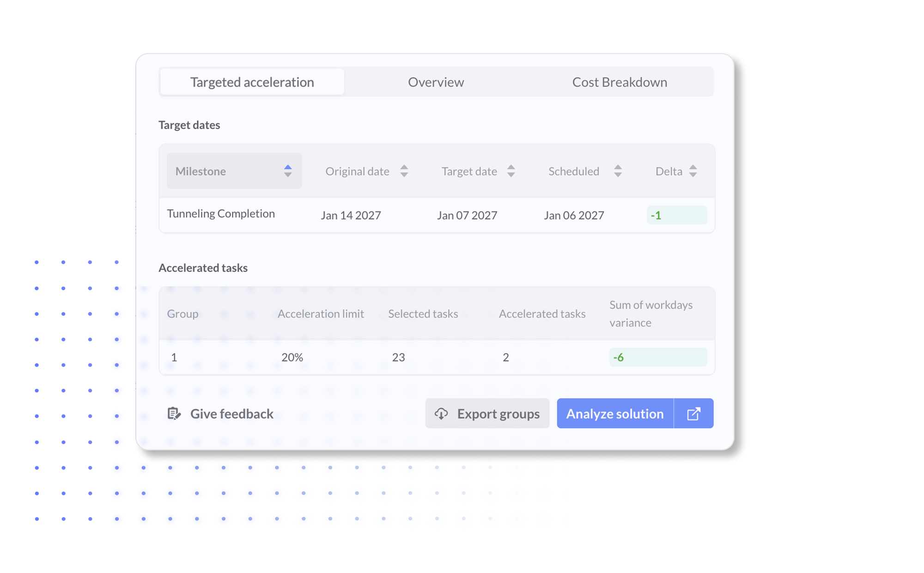Click the Target date column header
Screen dimensions: 924x573
click(469, 171)
